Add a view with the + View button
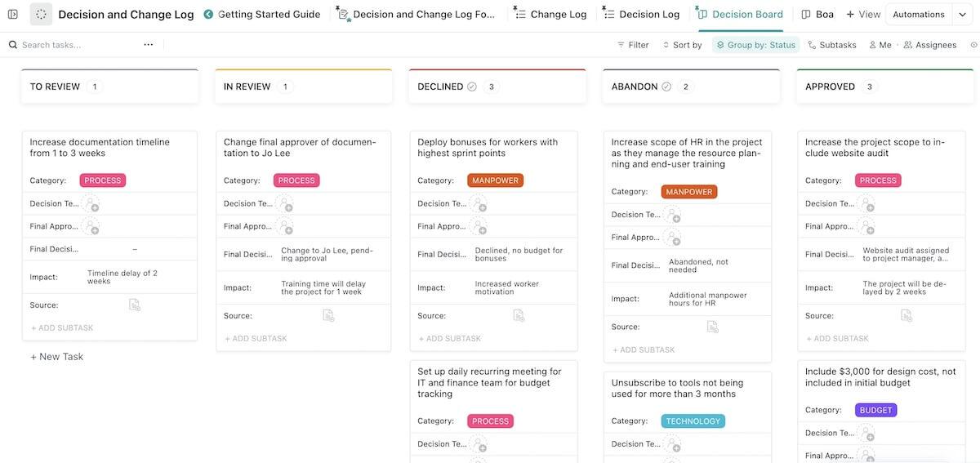 [x=863, y=14]
